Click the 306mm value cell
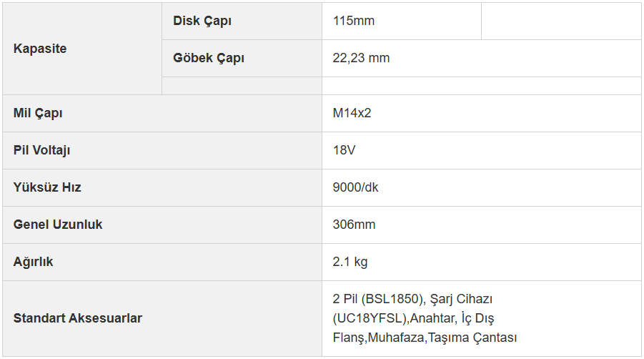The image size is (644, 359). (x=481, y=225)
